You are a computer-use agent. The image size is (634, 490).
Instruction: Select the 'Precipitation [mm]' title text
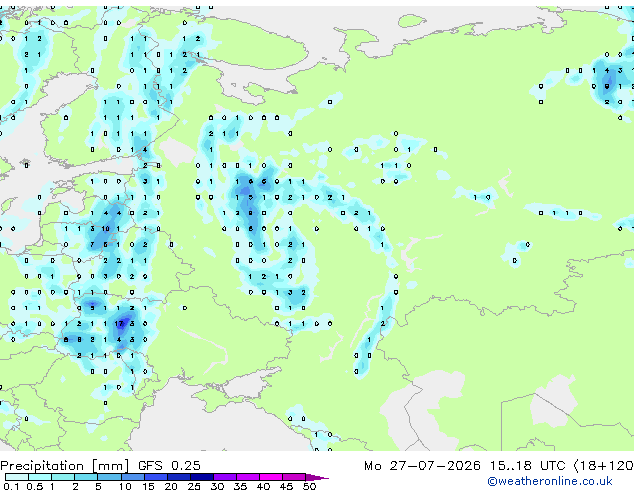pos(65,466)
